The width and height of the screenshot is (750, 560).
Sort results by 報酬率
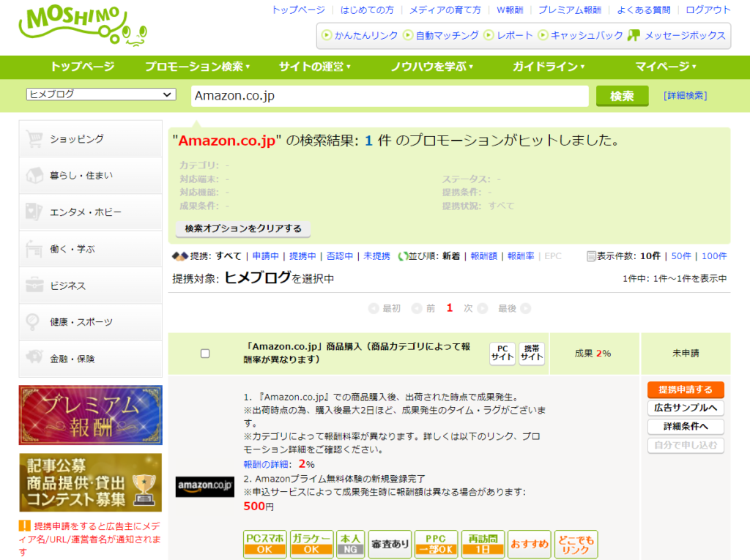tap(521, 256)
